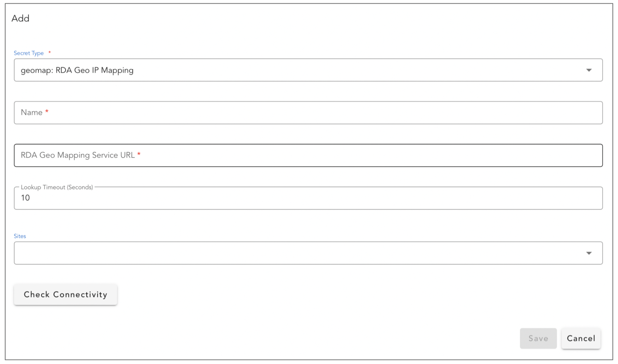Click the red asterisk beside Name
The width and height of the screenshot is (618, 364).
pos(46,112)
